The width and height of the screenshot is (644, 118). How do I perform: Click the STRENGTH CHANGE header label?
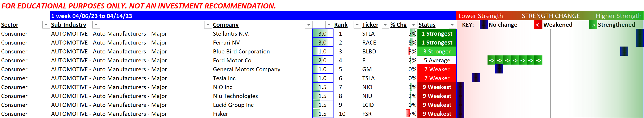click(x=550, y=16)
